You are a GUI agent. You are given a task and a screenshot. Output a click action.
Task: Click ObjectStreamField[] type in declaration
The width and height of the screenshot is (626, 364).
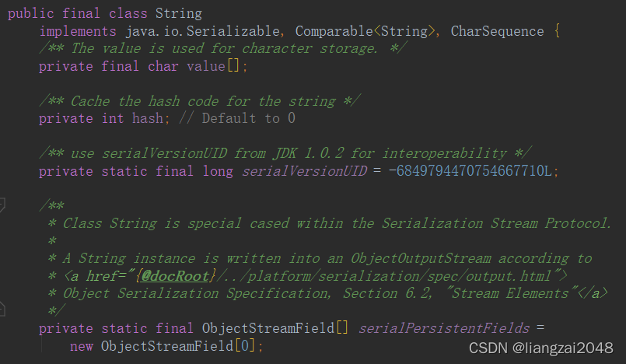pos(275,328)
